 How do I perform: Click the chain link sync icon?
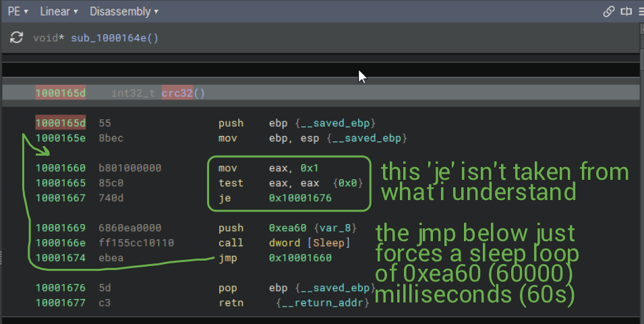click(609, 11)
